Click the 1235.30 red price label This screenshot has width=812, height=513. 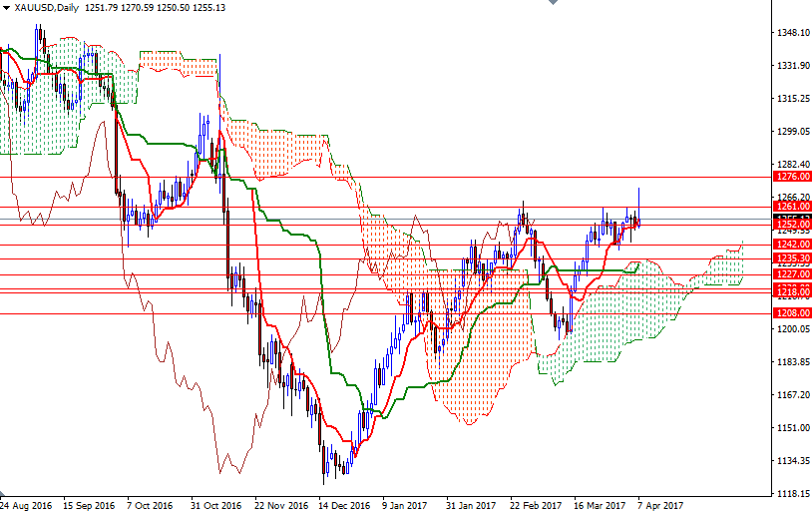tap(792, 257)
